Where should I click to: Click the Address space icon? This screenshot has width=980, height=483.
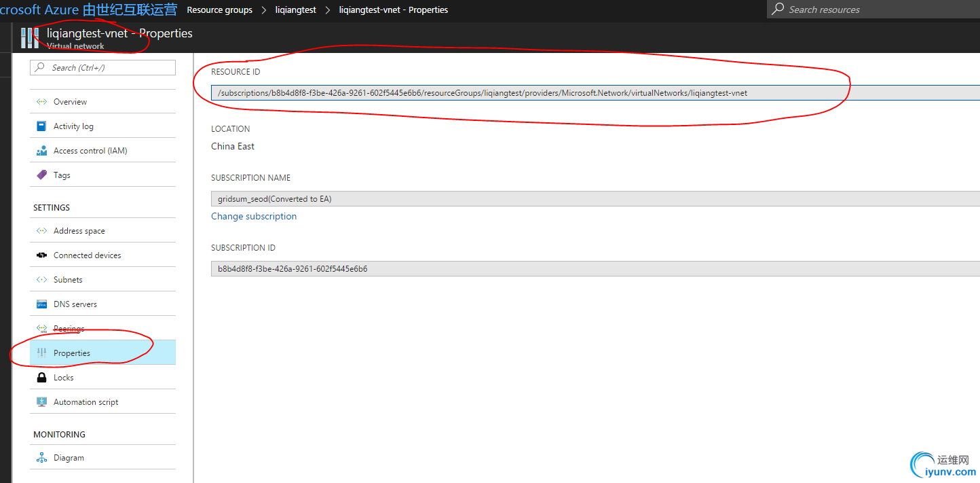point(41,231)
